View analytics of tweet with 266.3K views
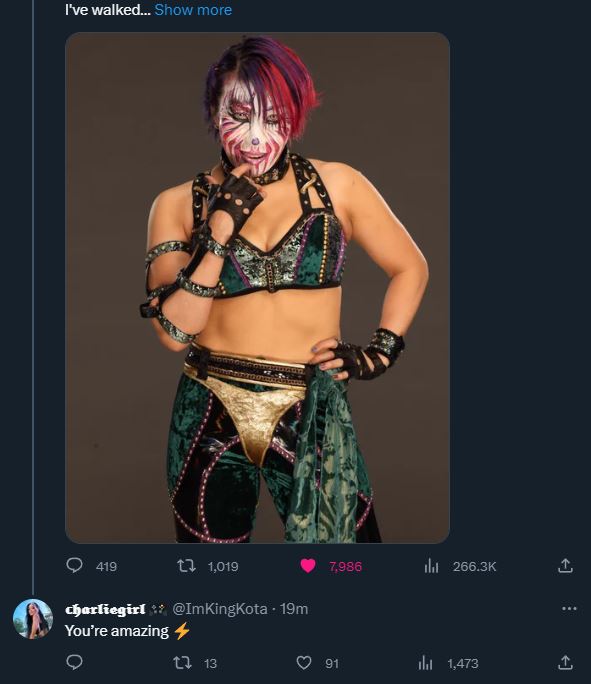 click(460, 566)
